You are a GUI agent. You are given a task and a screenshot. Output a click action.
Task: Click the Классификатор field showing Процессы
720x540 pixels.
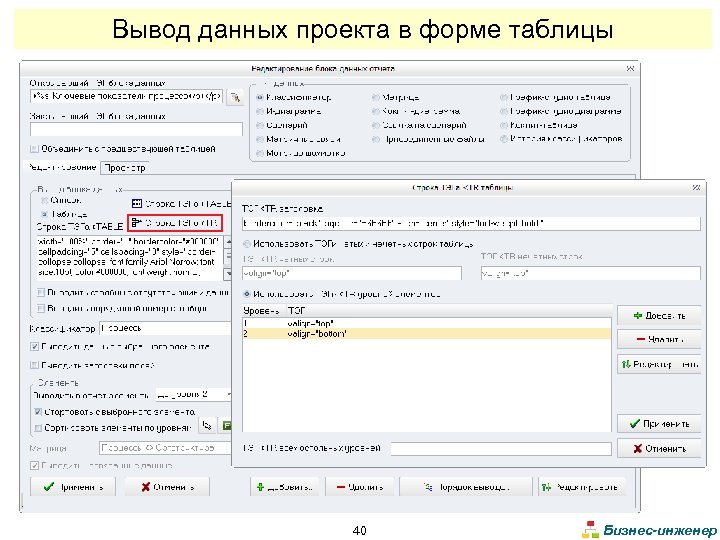[166, 328]
